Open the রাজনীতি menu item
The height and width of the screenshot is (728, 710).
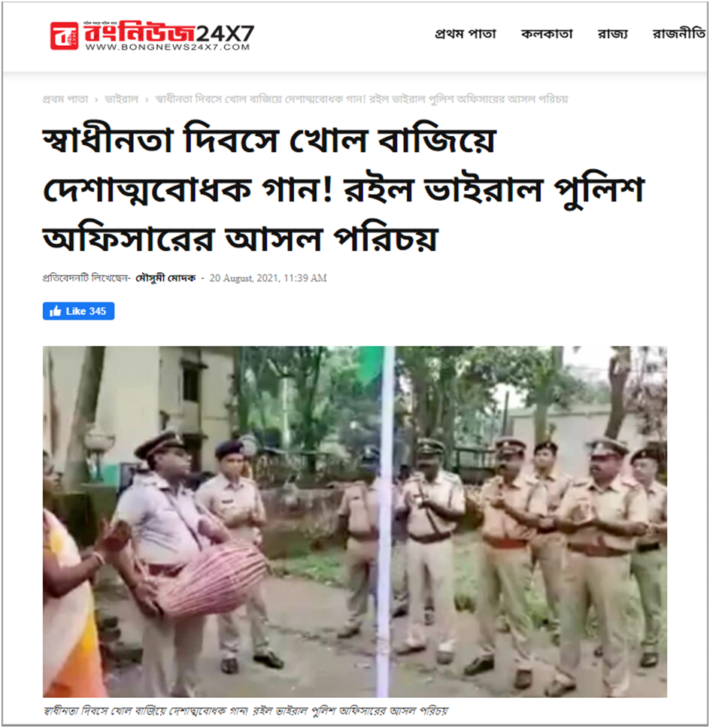(x=678, y=34)
